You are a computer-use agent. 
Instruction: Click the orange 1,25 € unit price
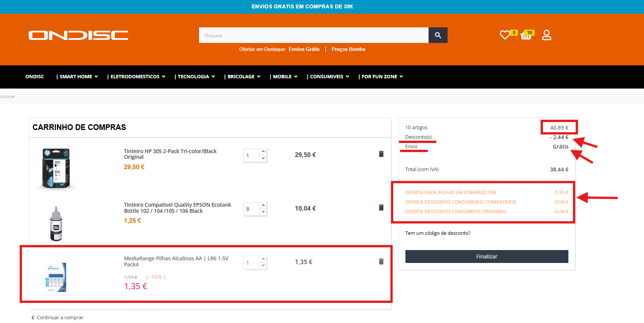[x=133, y=220]
